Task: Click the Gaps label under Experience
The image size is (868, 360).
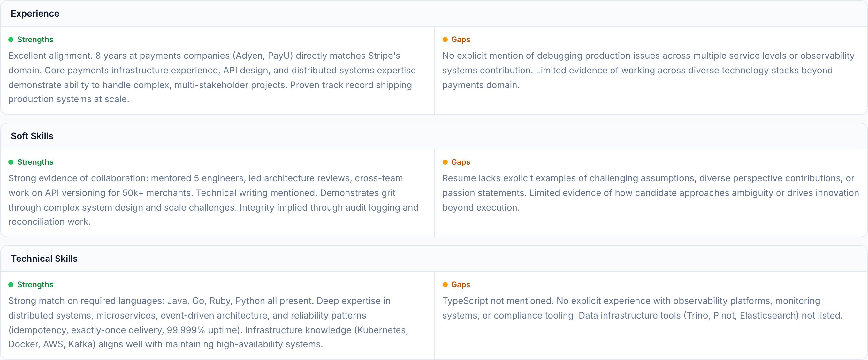Action: (460, 40)
